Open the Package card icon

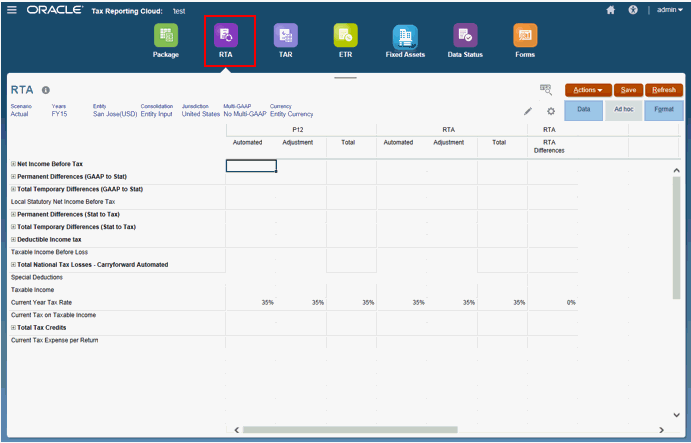[x=166, y=35]
